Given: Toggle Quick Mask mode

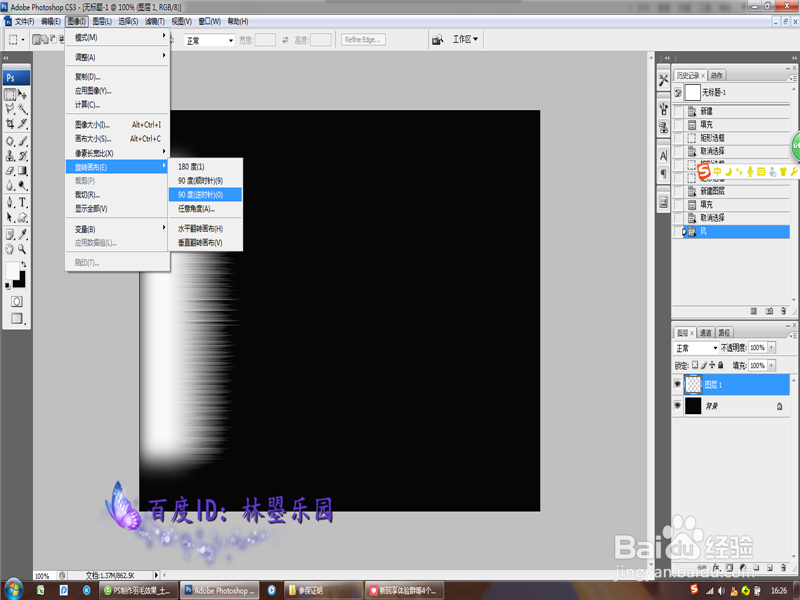Looking at the screenshot, I should pos(16,302).
